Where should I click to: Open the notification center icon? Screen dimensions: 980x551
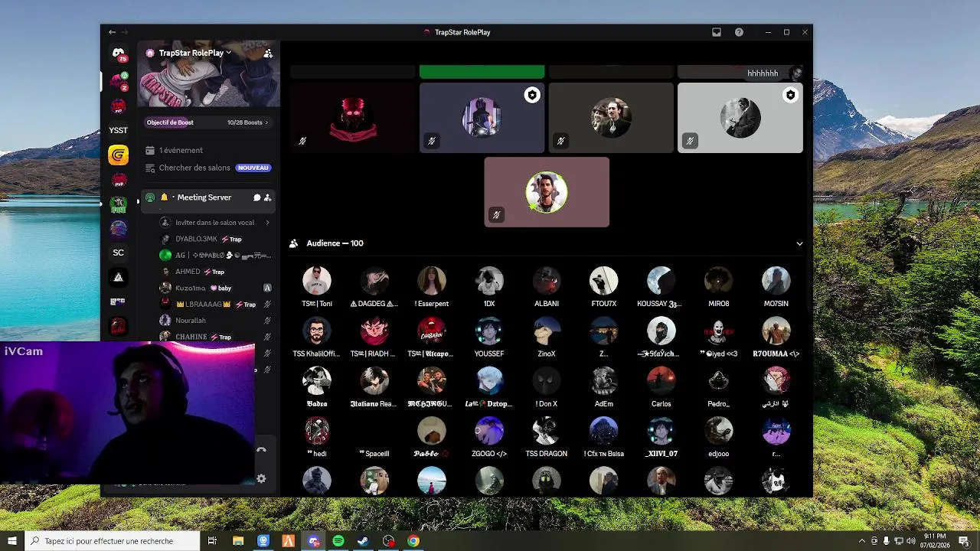964,541
